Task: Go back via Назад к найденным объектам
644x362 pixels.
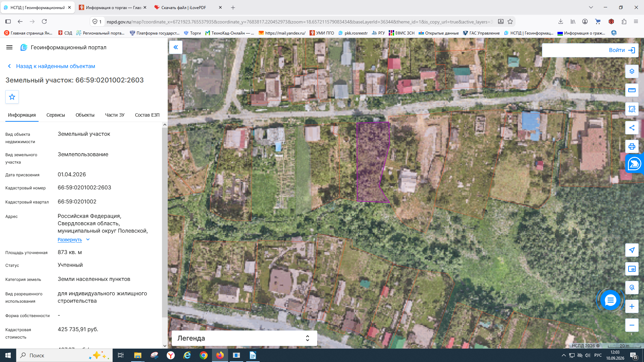Action: [51, 66]
